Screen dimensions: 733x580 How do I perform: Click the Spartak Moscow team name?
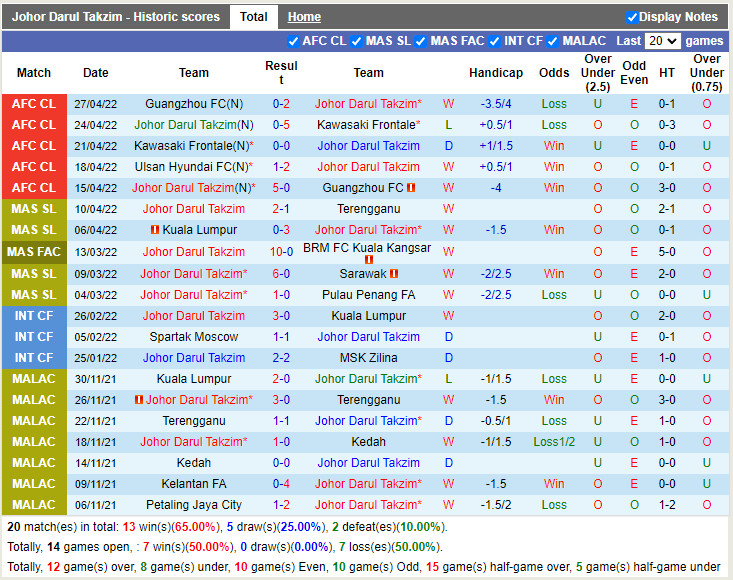click(194, 337)
